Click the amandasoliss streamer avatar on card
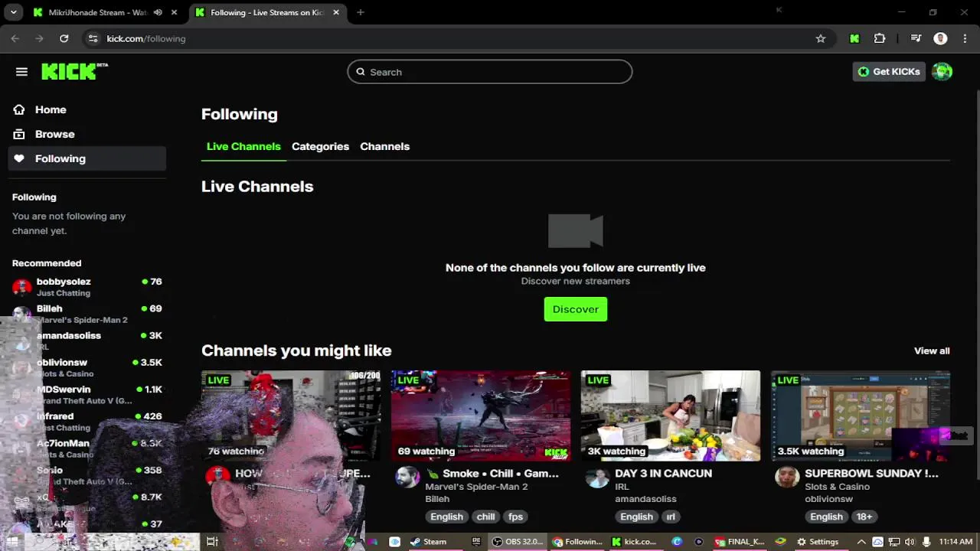Viewport: 980px width, 551px height. click(597, 478)
